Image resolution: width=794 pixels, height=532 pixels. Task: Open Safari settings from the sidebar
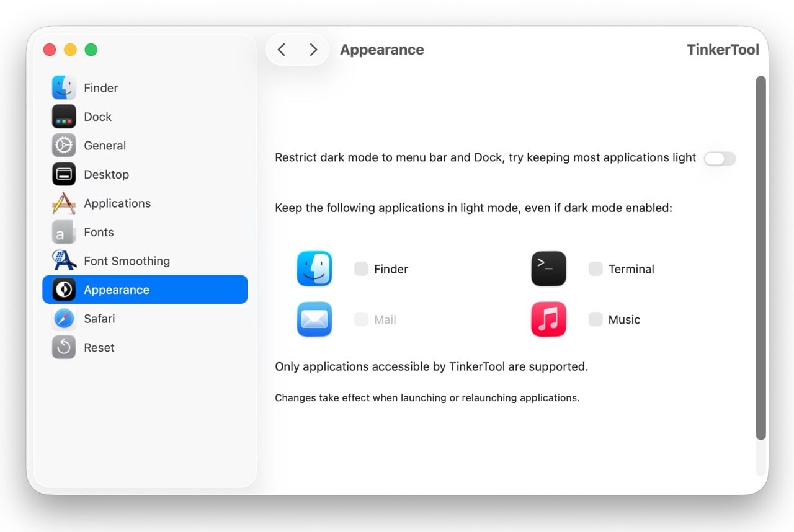65,318
